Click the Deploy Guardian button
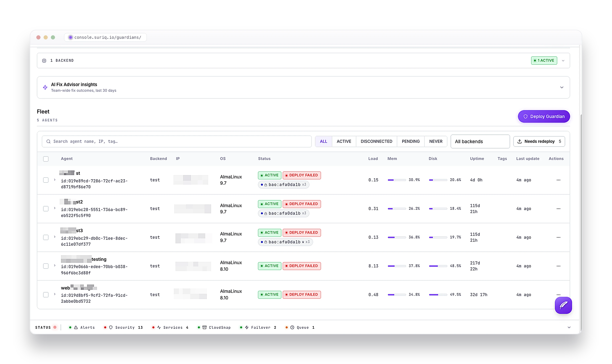Image resolution: width=612 pixels, height=364 pixels. pyautogui.click(x=544, y=116)
